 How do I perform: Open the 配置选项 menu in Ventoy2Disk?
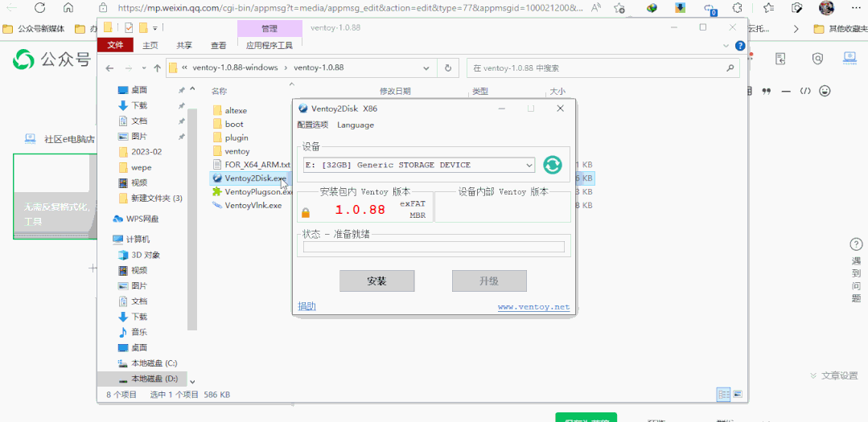313,125
